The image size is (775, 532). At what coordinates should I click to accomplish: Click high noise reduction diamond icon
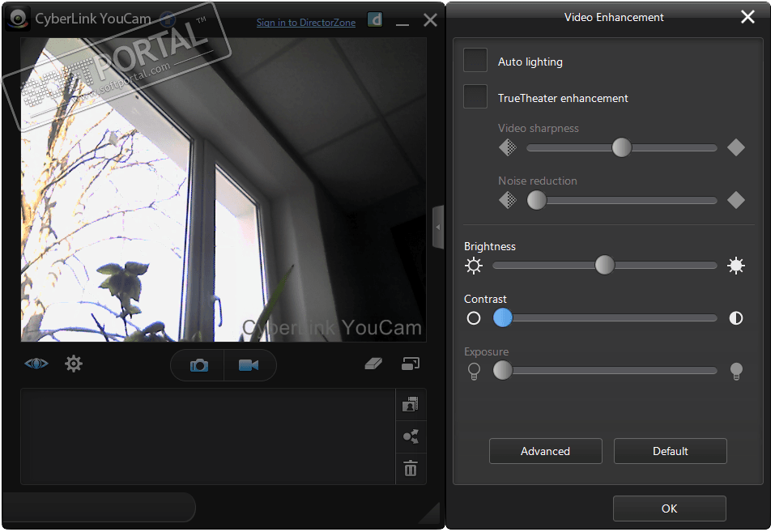tap(736, 200)
